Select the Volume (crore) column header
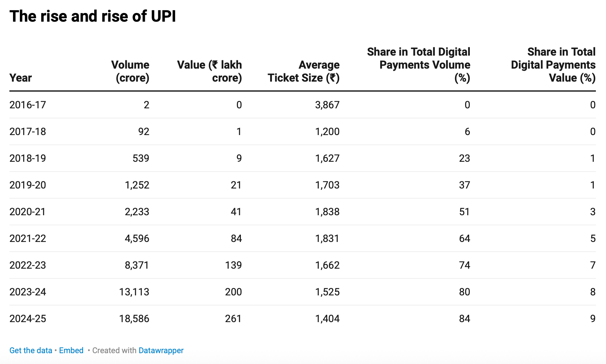Screen dimensions: 606x364 130,71
